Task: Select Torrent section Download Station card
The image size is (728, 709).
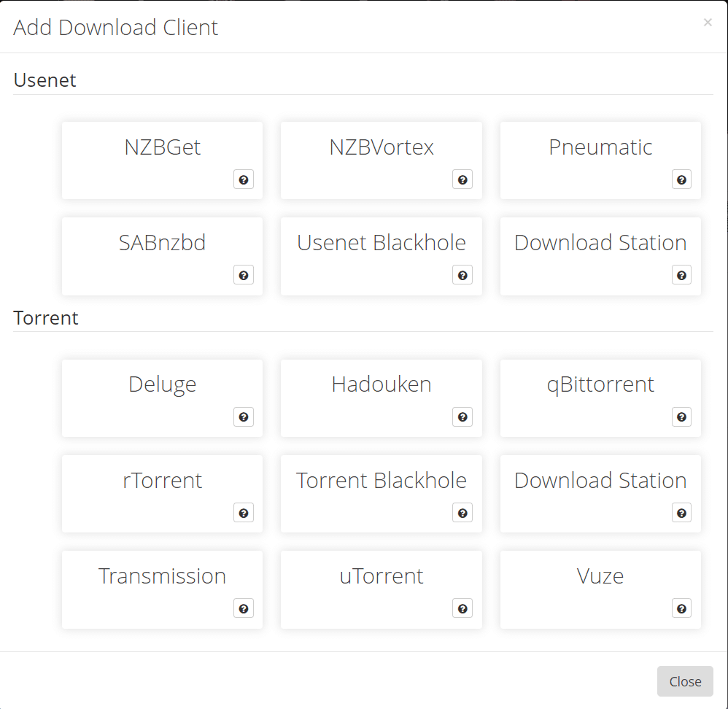Action: [x=600, y=494]
